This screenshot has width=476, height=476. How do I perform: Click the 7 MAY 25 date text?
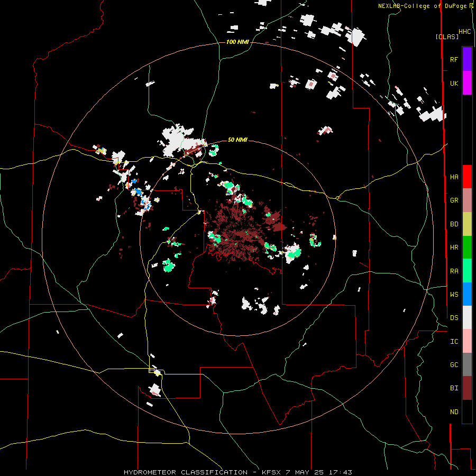307,472
